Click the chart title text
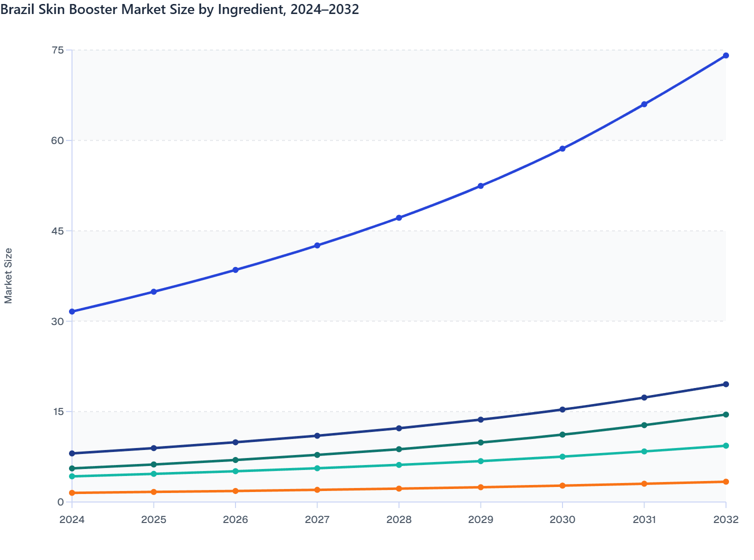 (180, 9)
